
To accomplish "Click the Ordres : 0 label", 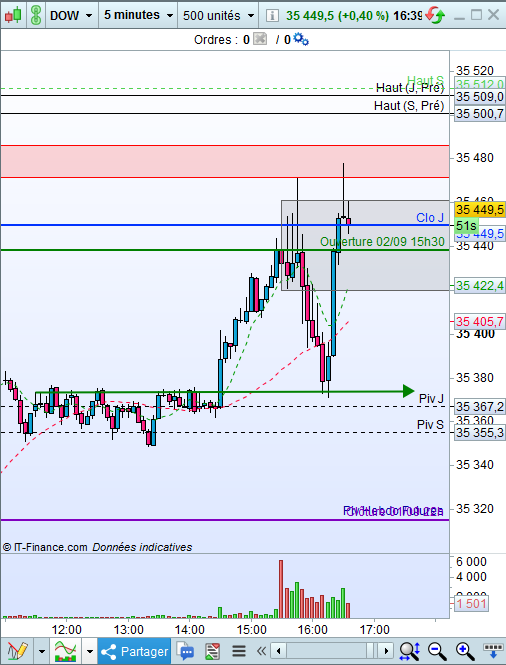I will (221, 40).
